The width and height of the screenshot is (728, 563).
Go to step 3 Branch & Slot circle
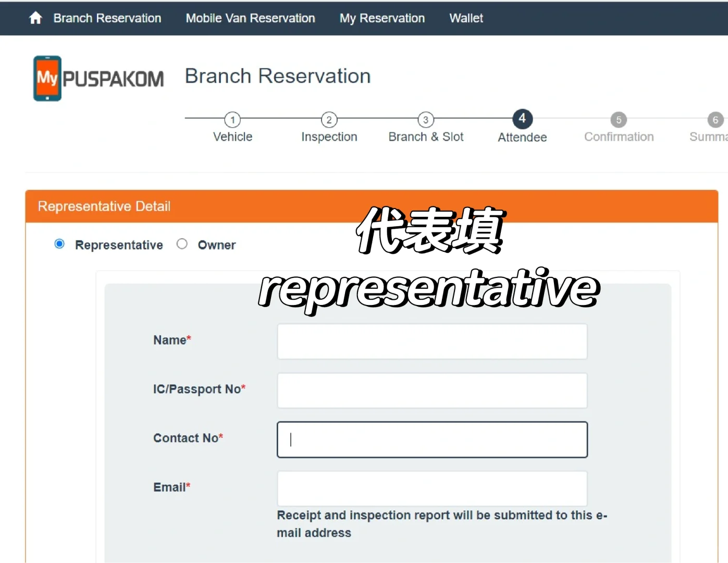click(x=426, y=120)
